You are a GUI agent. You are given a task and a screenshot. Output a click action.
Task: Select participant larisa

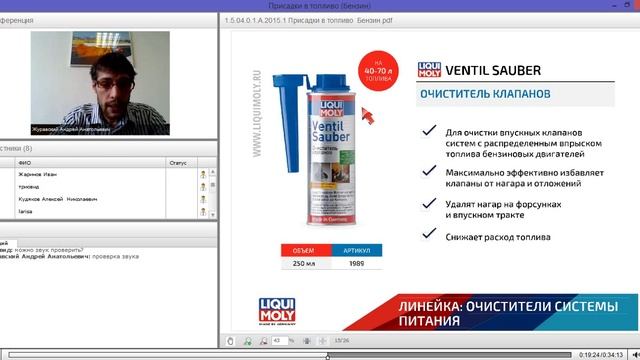click(25, 211)
